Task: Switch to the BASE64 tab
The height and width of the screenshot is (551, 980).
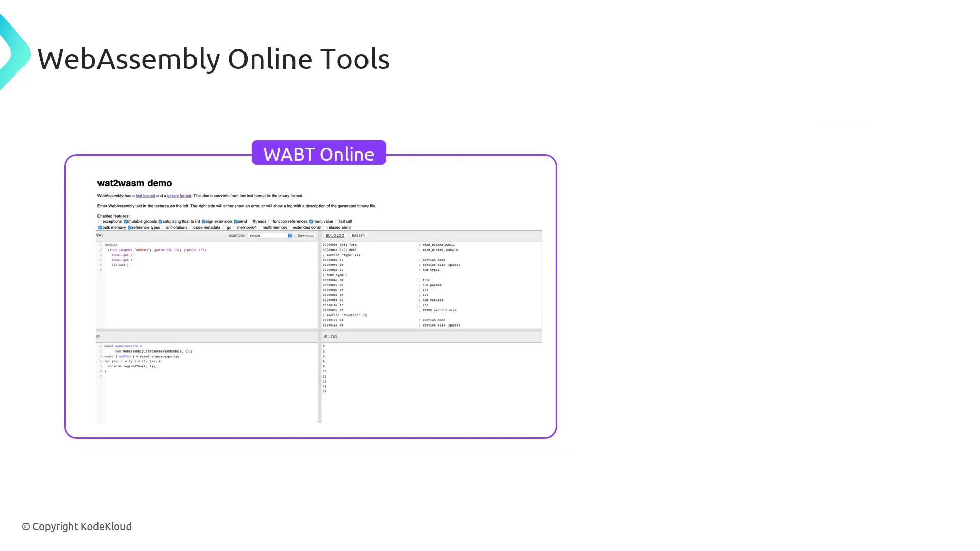Action: [358, 236]
